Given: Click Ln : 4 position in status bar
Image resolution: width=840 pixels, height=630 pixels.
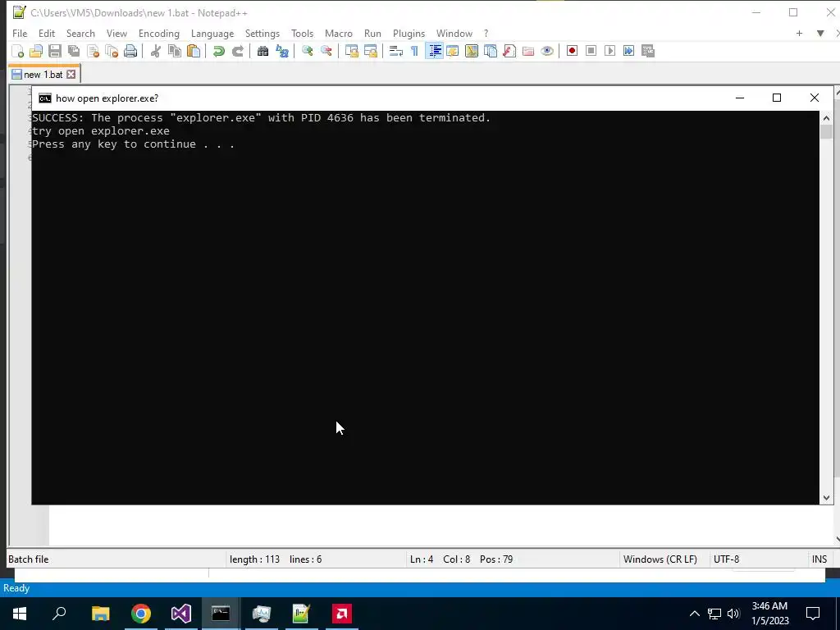Looking at the screenshot, I should pos(421,559).
